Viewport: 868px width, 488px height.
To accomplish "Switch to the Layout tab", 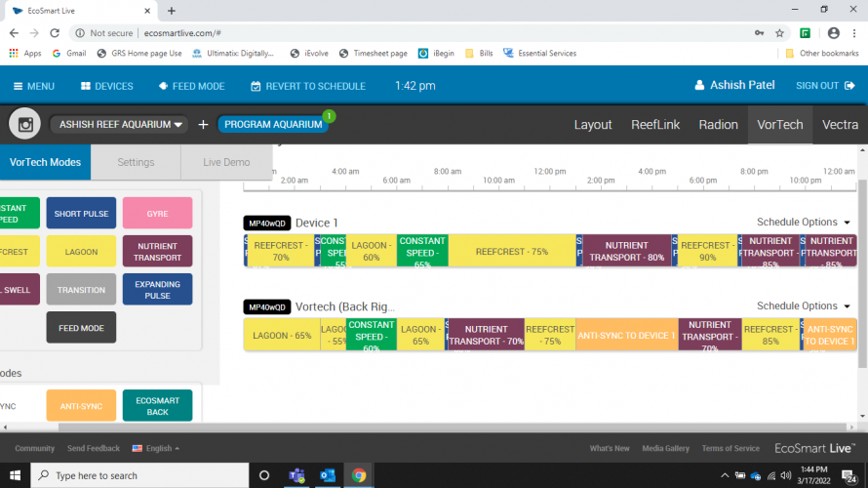I will pos(592,125).
